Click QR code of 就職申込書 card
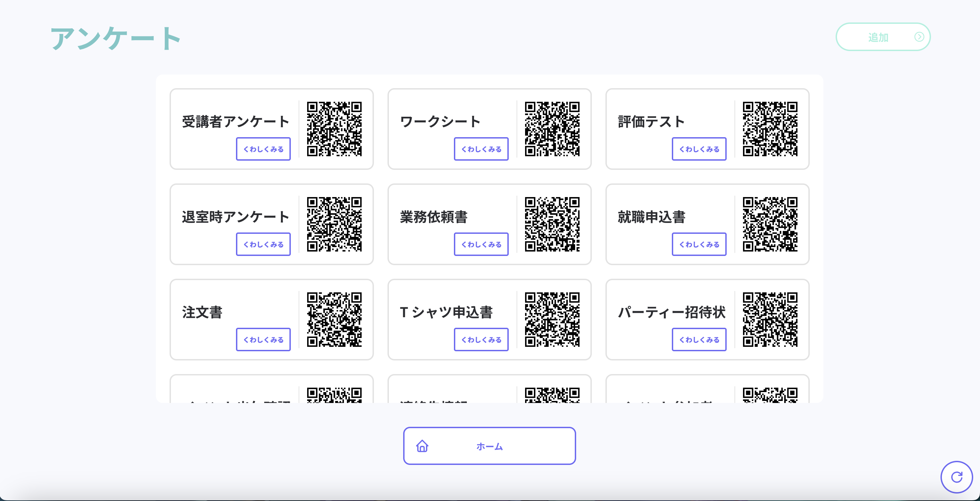The height and width of the screenshot is (501, 980). [770, 224]
